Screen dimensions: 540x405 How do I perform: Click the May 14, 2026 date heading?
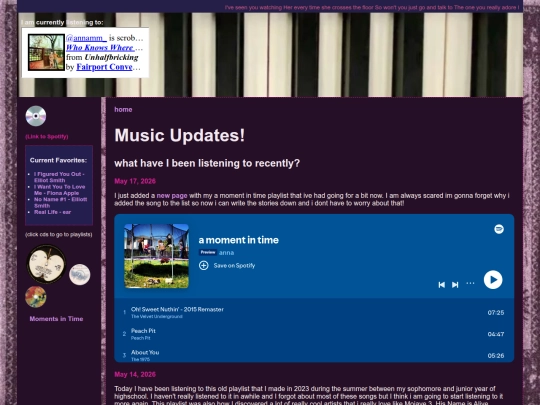point(135,374)
